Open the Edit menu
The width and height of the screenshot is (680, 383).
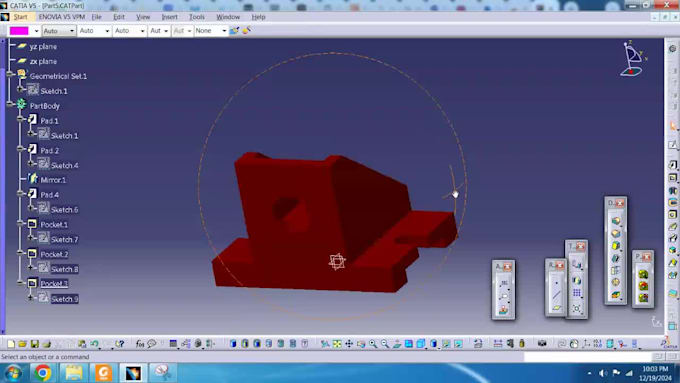pos(119,17)
